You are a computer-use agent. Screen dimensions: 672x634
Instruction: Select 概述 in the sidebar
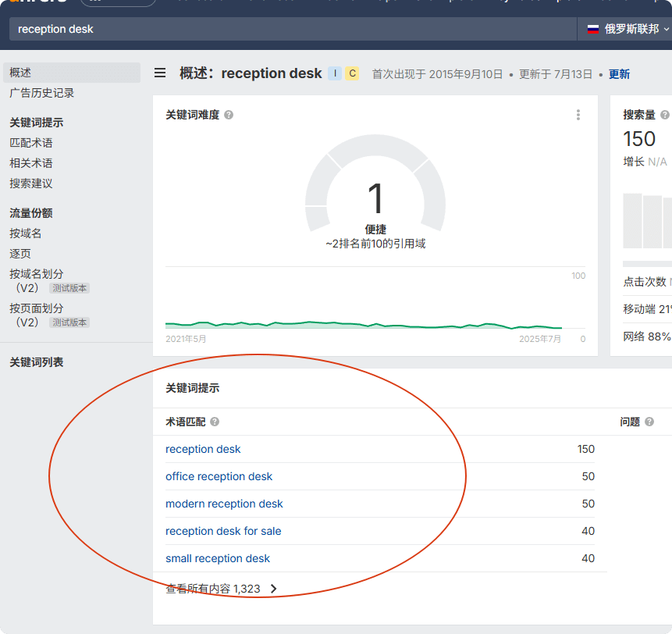pyautogui.click(x=20, y=73)
